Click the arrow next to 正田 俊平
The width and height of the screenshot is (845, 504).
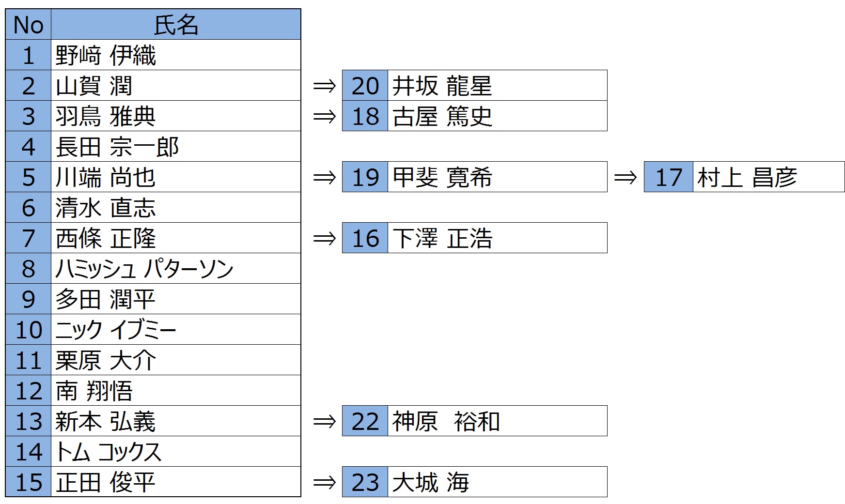[324, 483]
